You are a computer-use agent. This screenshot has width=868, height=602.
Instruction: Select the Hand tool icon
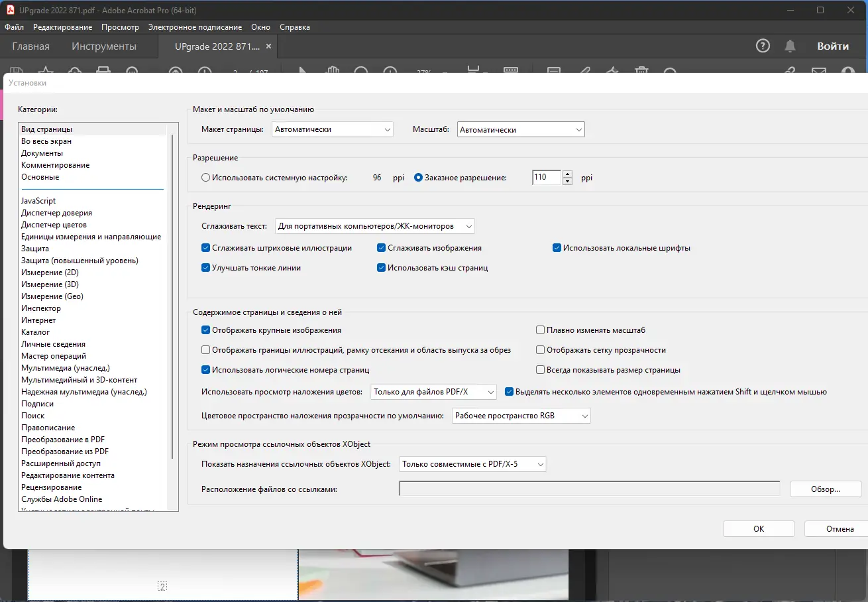(333, 71)
